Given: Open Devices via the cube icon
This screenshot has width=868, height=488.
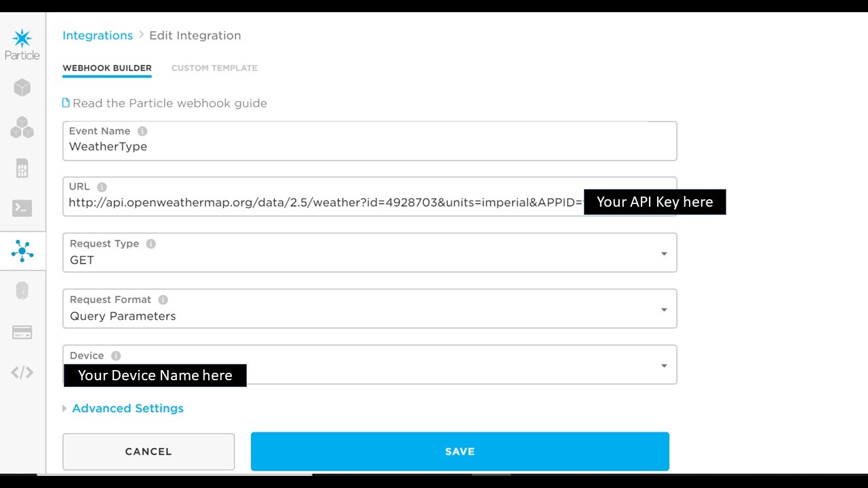Looking at the screenshot, I should point(22,87).
